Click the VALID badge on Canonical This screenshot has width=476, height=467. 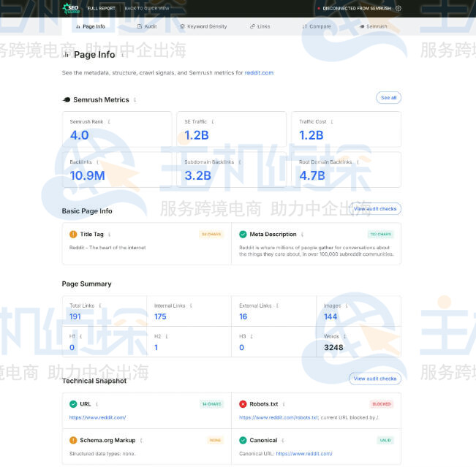coord(385,440)
